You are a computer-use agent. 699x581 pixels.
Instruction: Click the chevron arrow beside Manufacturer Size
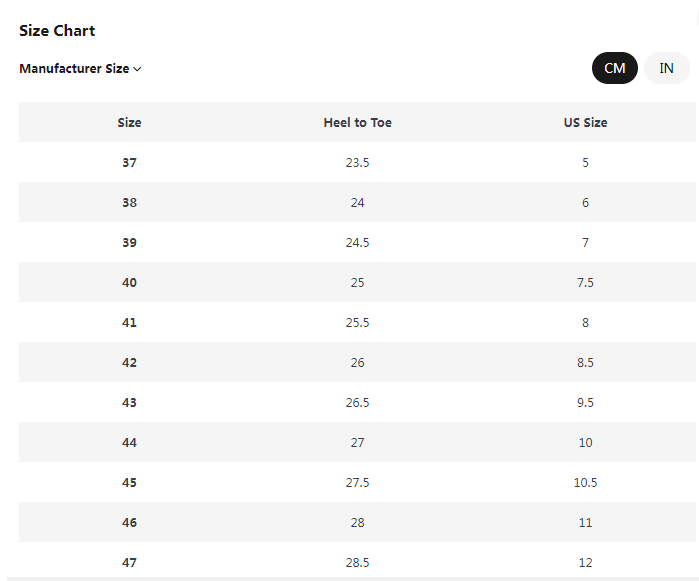point(138,69)
